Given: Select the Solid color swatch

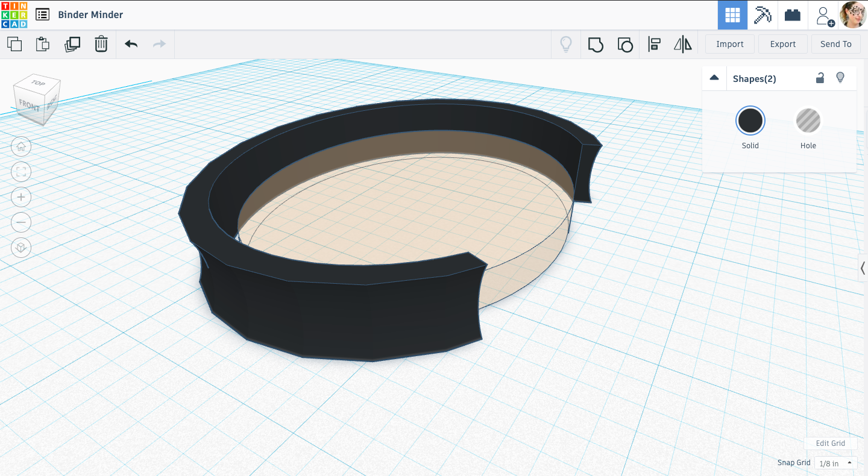Looking at the screenshot, I should tap(750, 121).
